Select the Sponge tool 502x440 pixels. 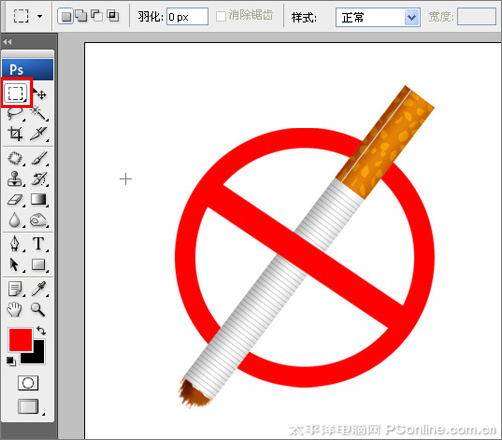[39, 220]
